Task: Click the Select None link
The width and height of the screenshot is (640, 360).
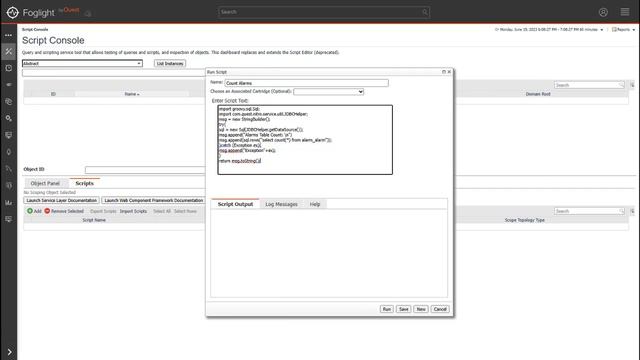Action: 185,211
